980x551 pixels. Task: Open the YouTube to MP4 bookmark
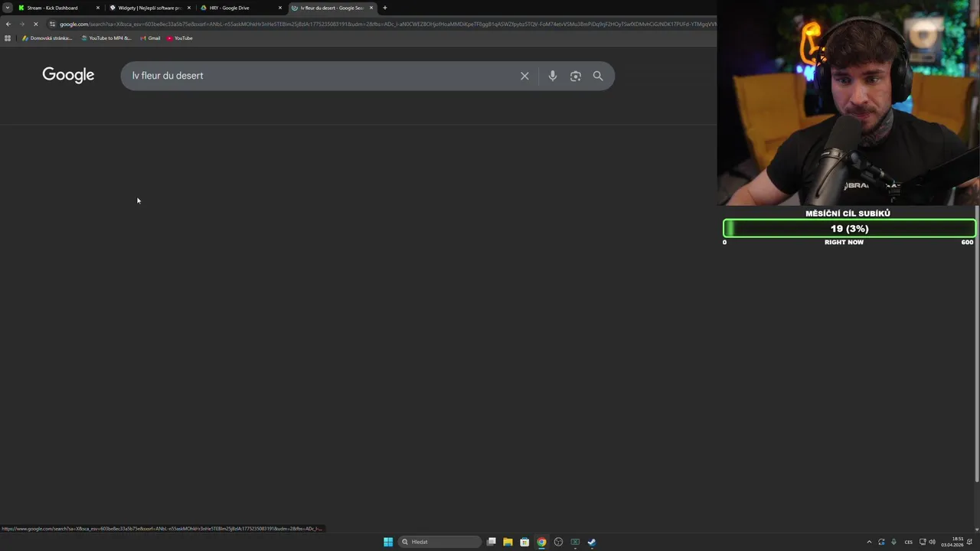(106, 38)
